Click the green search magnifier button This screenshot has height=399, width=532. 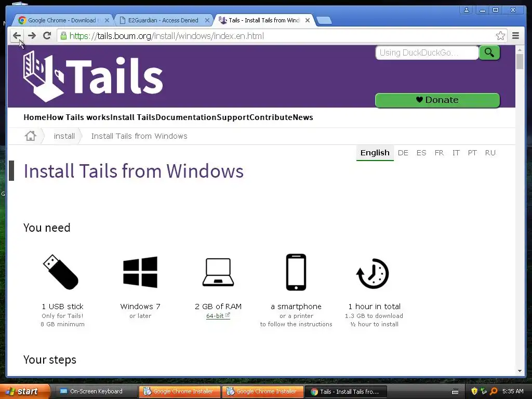pyautogui.click(x=489, y=52)
